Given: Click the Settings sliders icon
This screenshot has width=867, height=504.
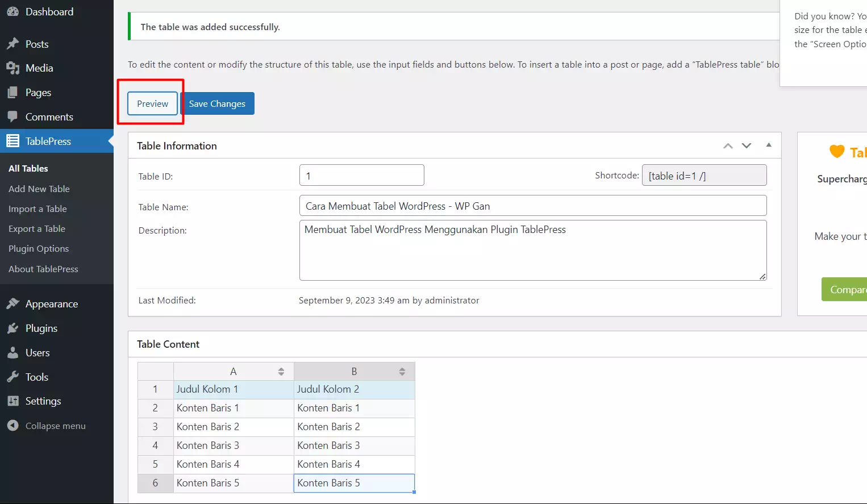Looking at the screenshot, I should 12,401.
